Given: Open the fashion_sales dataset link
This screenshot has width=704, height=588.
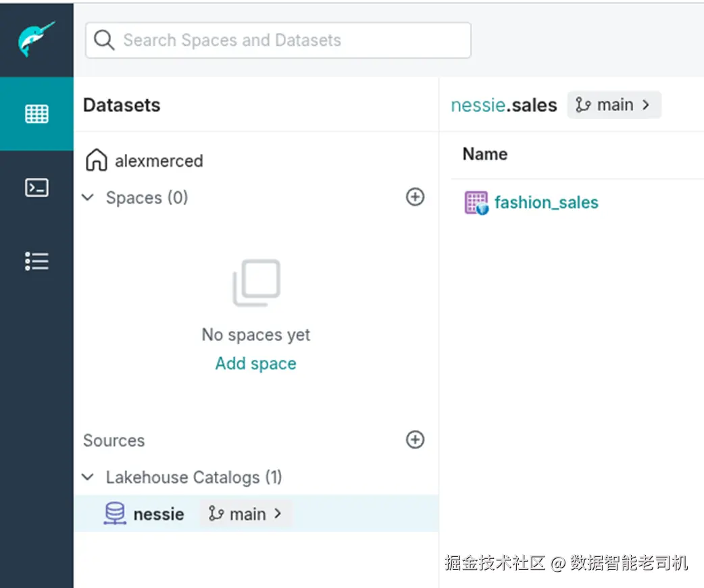Looking at the screenshot, I should click(x=546, y=203).
